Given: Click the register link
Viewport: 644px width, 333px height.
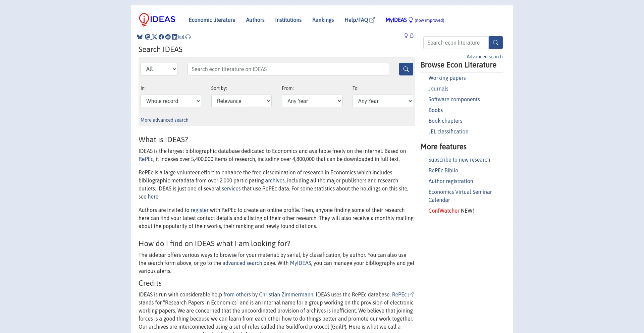Looking at the screenshot, I should tap(200, 210).
